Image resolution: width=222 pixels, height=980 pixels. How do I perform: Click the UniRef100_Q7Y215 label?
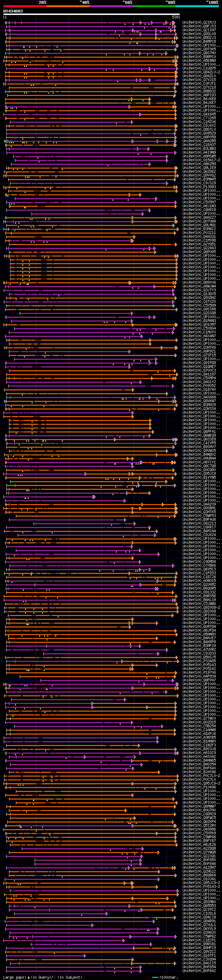pos(199,80)
